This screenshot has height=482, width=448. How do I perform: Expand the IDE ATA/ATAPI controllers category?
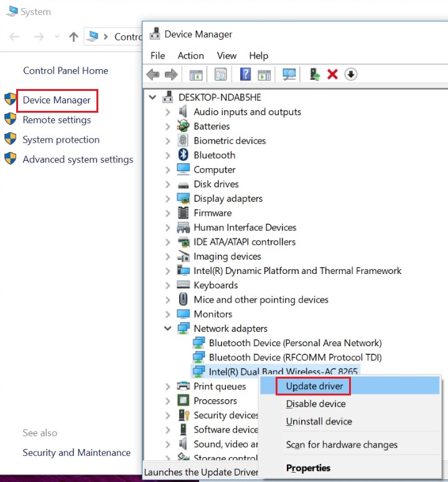point(167,242)
